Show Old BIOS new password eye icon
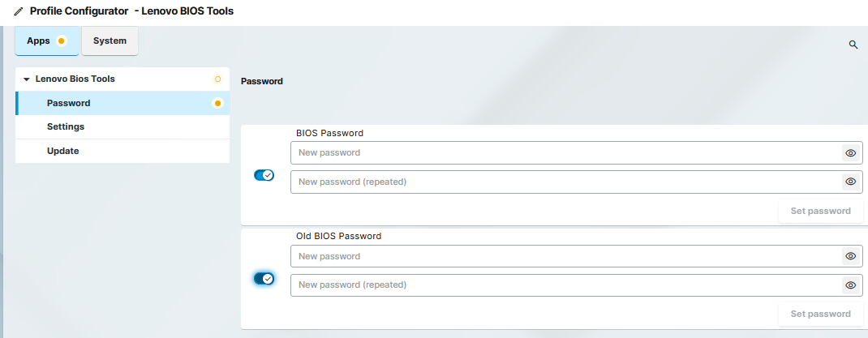 coord(850,256)
